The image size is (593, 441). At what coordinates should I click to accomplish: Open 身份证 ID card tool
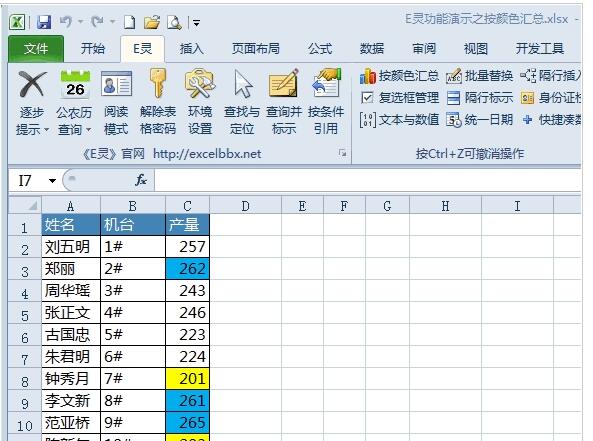tap(551, 98)
